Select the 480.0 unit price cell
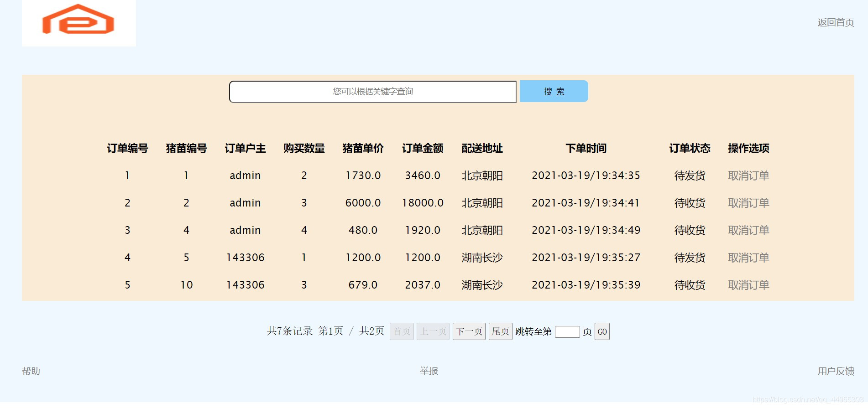Viewport: 868px width, 408px height. 363,230
